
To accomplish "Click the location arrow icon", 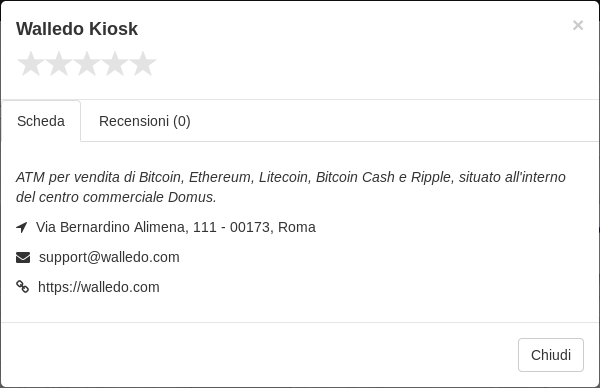I will coord(22,227).
